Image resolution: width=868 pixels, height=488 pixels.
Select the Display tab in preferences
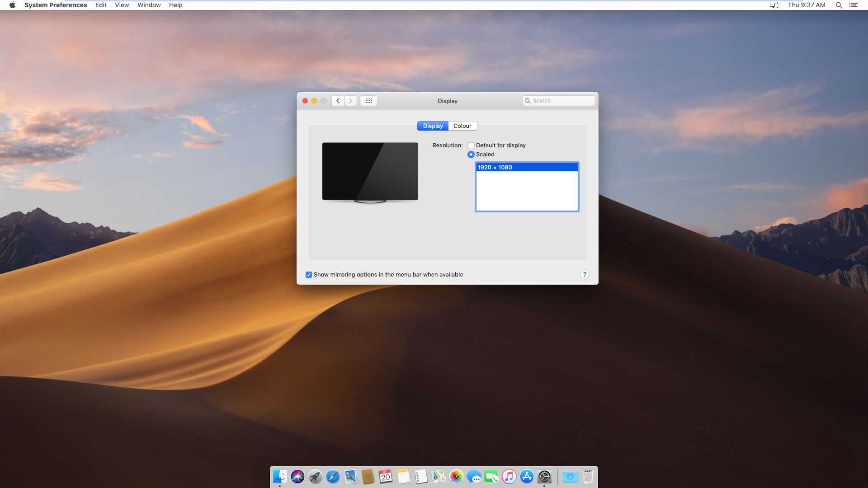(x=432, y=126)
